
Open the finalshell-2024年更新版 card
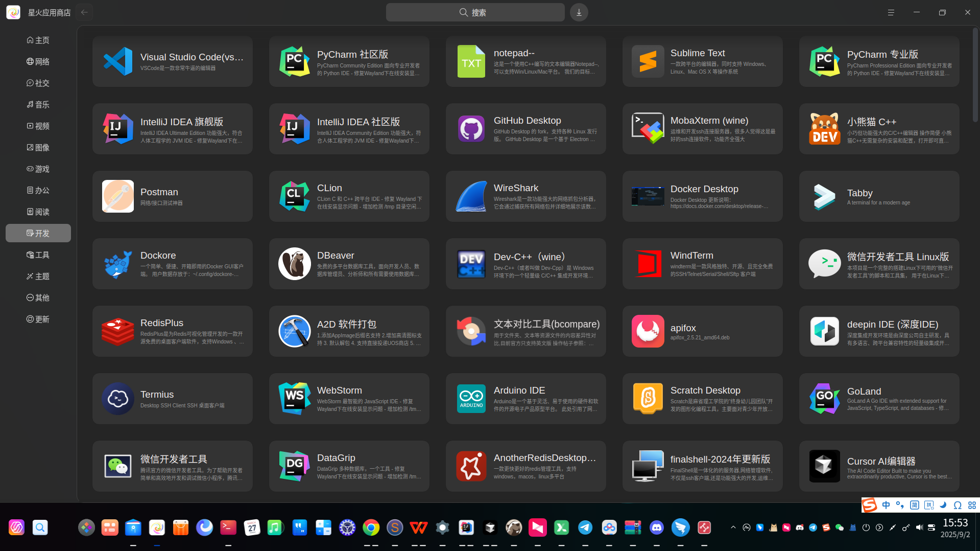click(x=702, y=466)
